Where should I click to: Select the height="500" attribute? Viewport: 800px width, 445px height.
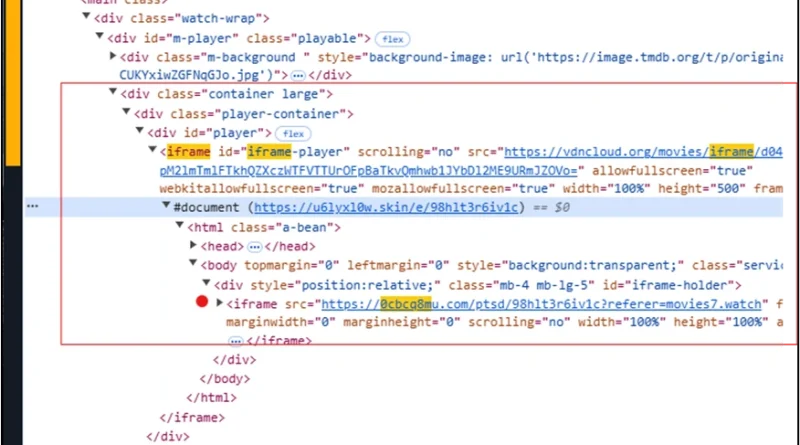702,189
